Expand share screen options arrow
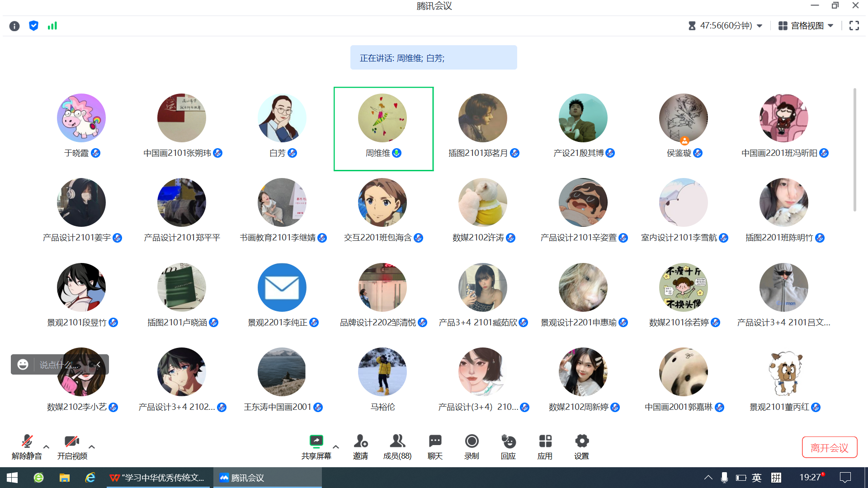 pos(336,447)
